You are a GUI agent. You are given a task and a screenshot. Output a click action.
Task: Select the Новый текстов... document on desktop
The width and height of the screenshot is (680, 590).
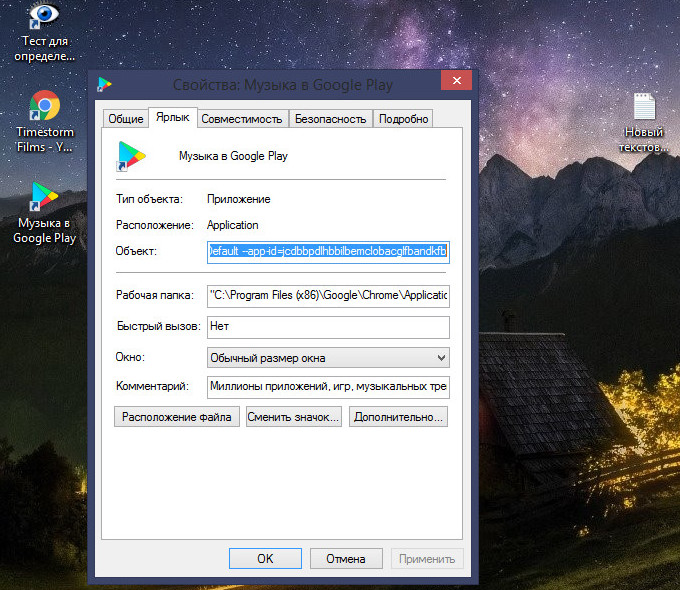pyautogui.click(x=644, y=123)
